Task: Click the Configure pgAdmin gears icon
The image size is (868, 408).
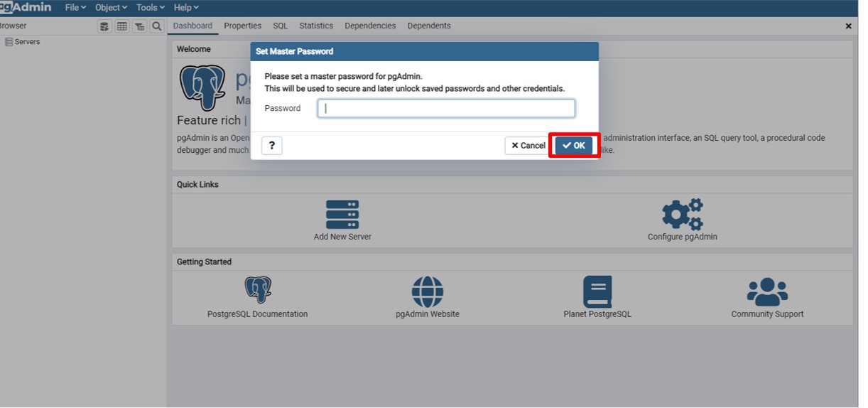Action: 682,214
